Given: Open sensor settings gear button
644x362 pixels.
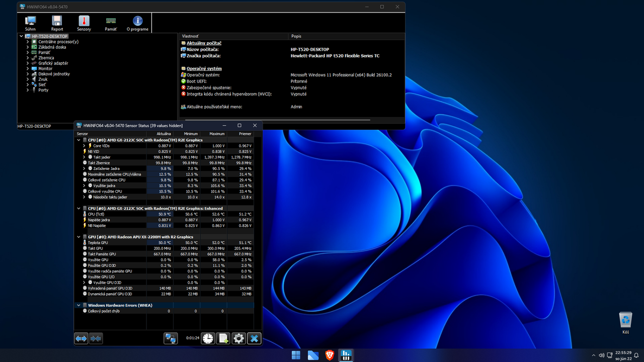Looking at the screenshot, I should (239, 338).
